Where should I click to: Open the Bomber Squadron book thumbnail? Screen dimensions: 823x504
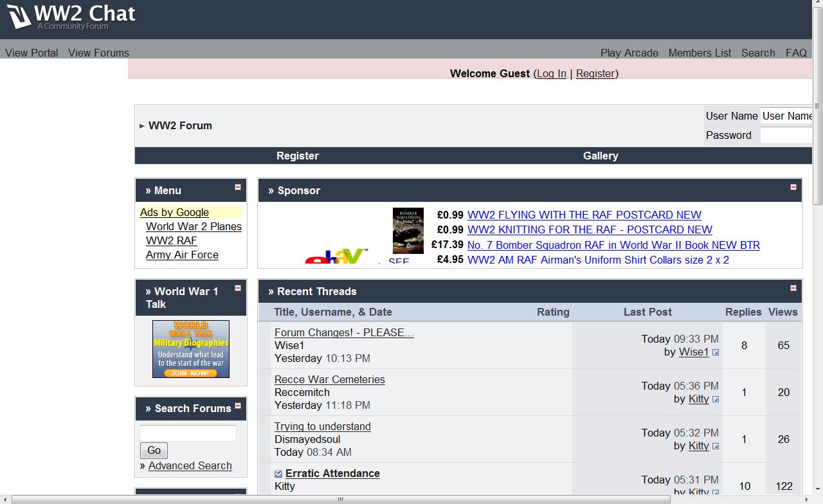click(408, 231)
